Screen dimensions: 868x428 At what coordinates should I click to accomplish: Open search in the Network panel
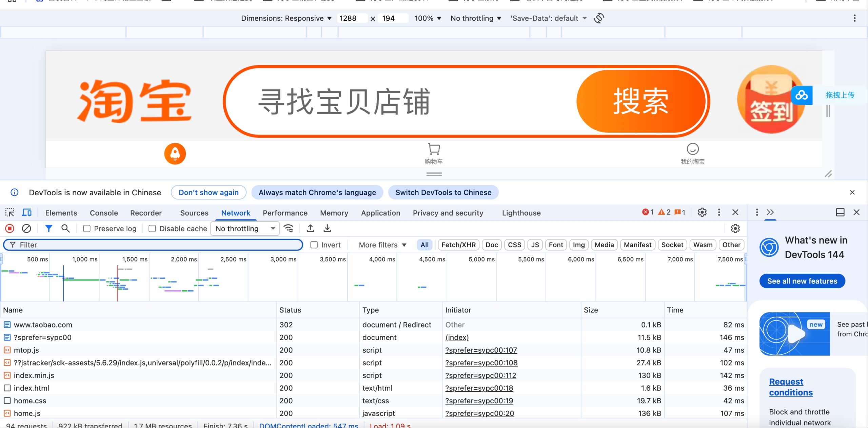tap(65, 229)
